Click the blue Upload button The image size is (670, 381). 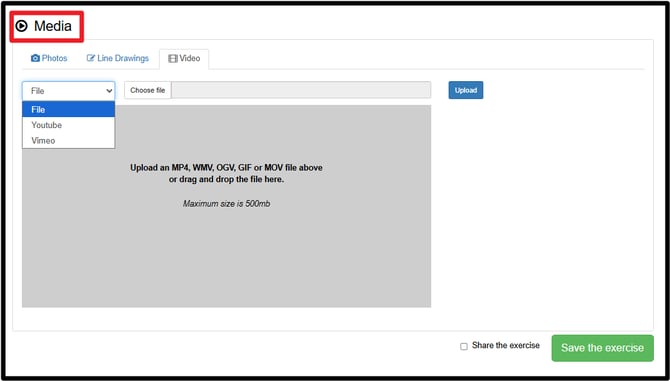coord(466,90)
